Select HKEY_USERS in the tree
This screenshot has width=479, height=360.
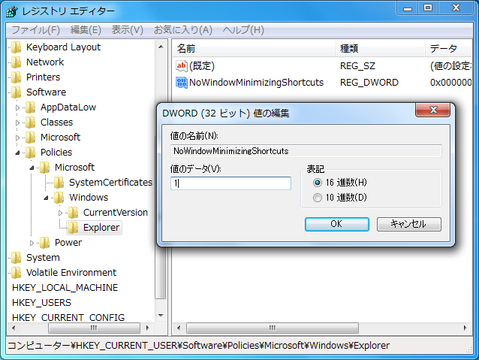coord(42,303)
